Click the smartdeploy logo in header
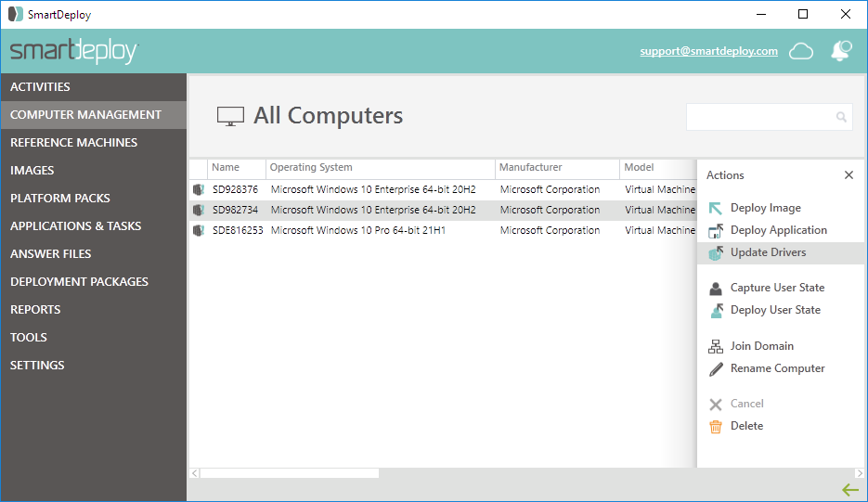 (x=73, y=51)
